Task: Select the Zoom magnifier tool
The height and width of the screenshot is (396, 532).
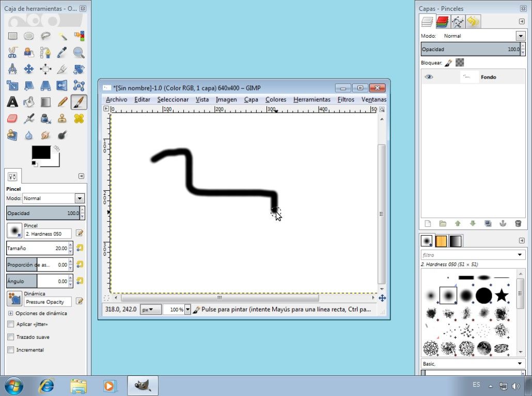Action: click(x=79, y=52)
